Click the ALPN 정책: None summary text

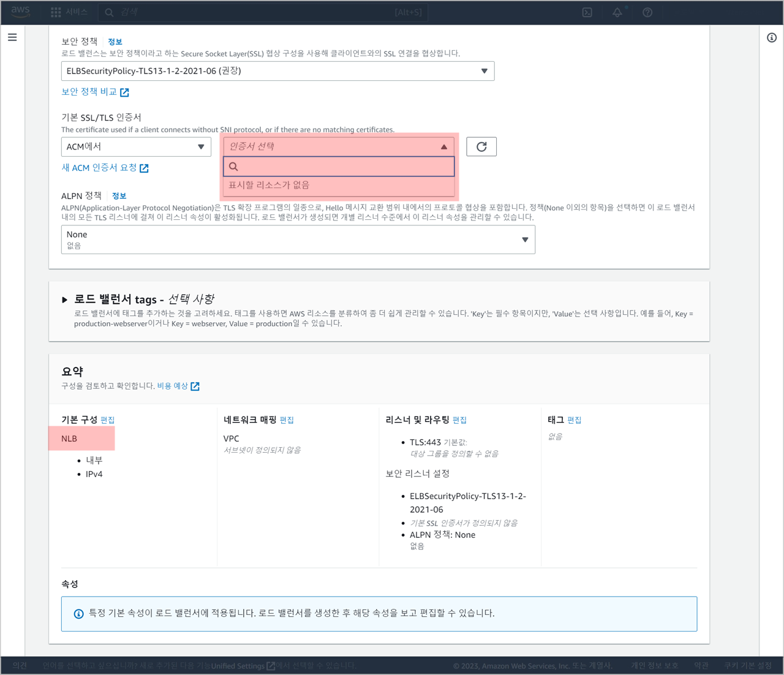tap(442, 535)
